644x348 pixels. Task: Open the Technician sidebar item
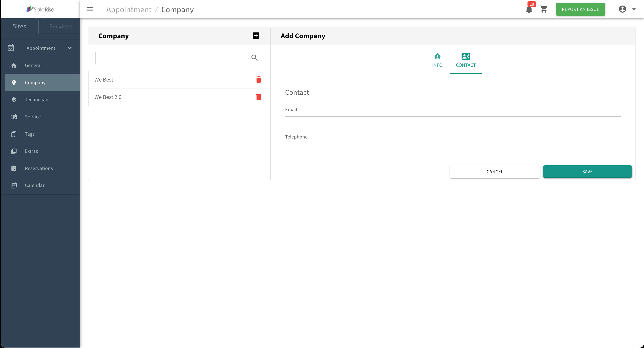point(42,99)
